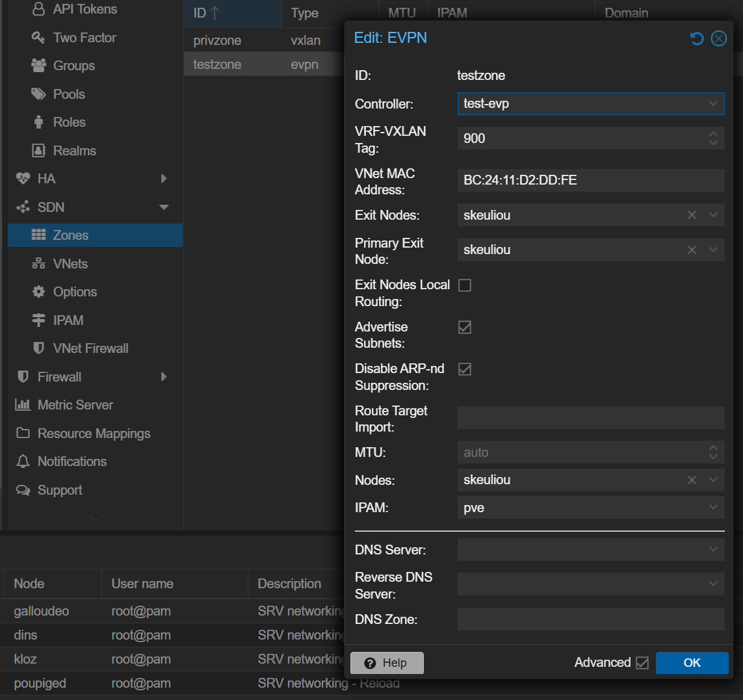Click the HA heartbeat icon
The image size is (743, 700).
pos(23,179)
